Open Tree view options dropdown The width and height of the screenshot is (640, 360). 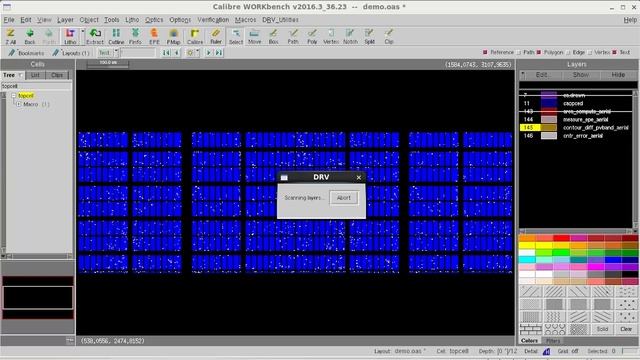tap(21, 75)
